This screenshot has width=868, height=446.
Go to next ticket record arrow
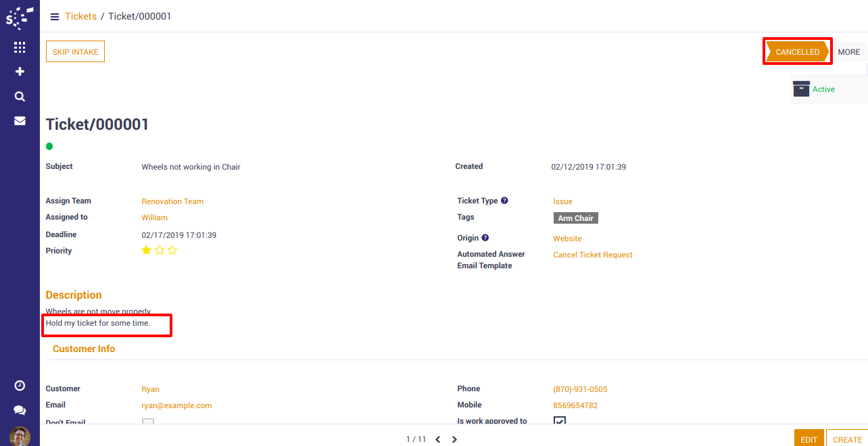pyautogui.click(x=454, y=439)
